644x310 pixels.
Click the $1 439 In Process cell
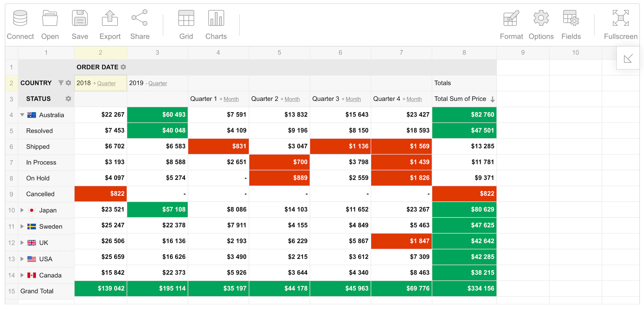click(401, 162)
